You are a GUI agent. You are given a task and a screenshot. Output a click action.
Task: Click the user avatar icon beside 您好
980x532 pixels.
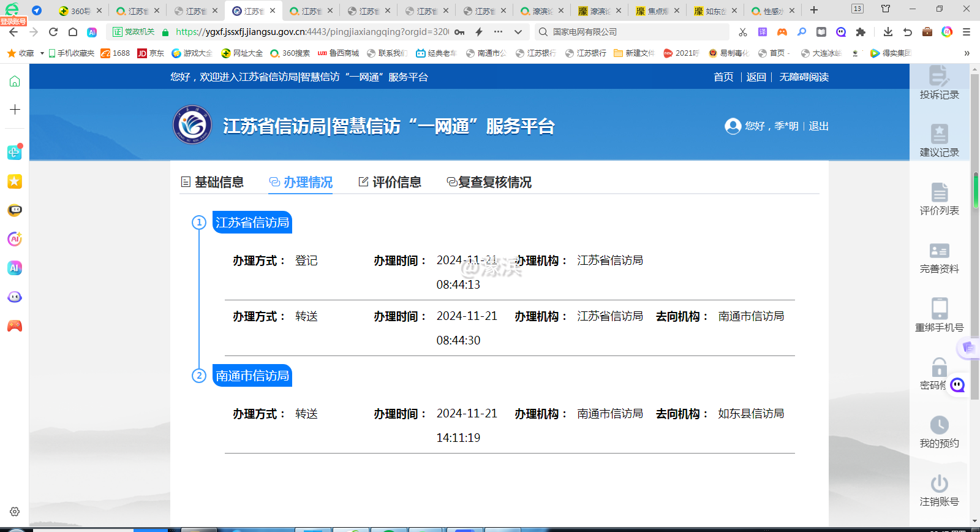coord(733,126)
